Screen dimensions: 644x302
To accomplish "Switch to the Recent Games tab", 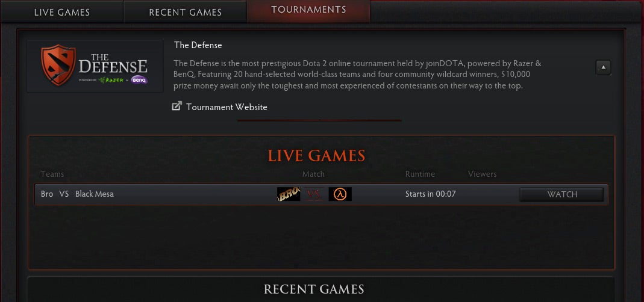I will tap(185, 11).
